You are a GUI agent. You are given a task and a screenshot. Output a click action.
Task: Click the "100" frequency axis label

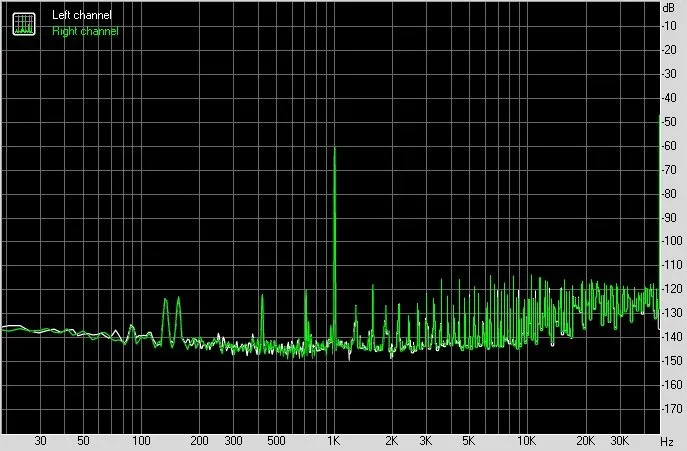click(141, 440)
